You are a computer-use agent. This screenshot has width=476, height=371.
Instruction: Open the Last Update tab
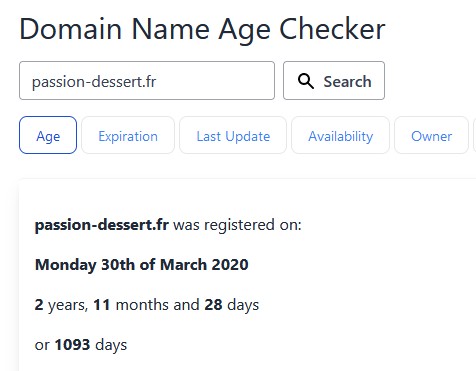233,135
